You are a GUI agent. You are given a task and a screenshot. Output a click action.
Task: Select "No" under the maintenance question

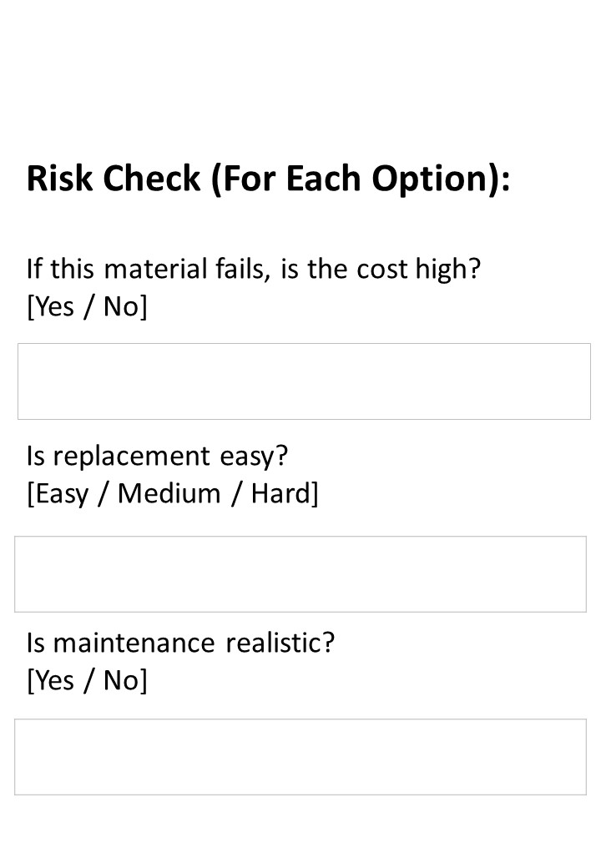pos(122,681)
